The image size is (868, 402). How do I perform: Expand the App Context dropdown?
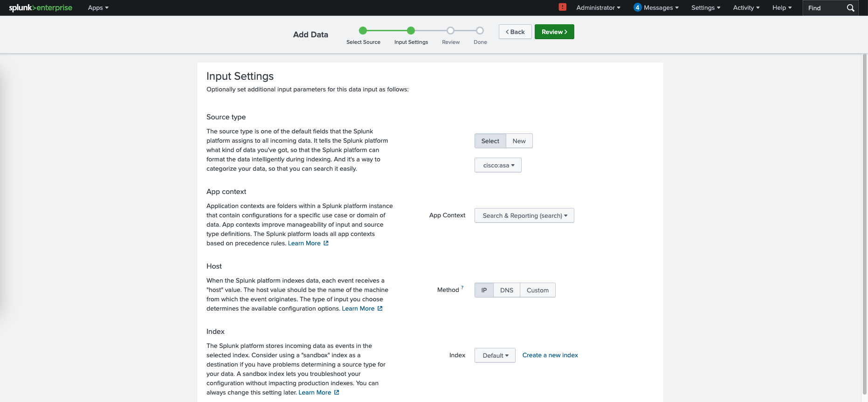524,215
